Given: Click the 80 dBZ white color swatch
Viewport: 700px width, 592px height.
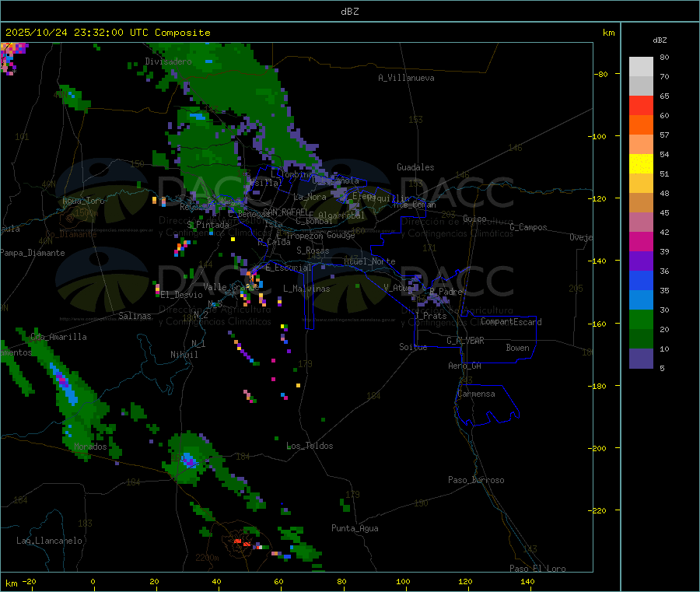Looking at the screenshot, I should [641, 67].
